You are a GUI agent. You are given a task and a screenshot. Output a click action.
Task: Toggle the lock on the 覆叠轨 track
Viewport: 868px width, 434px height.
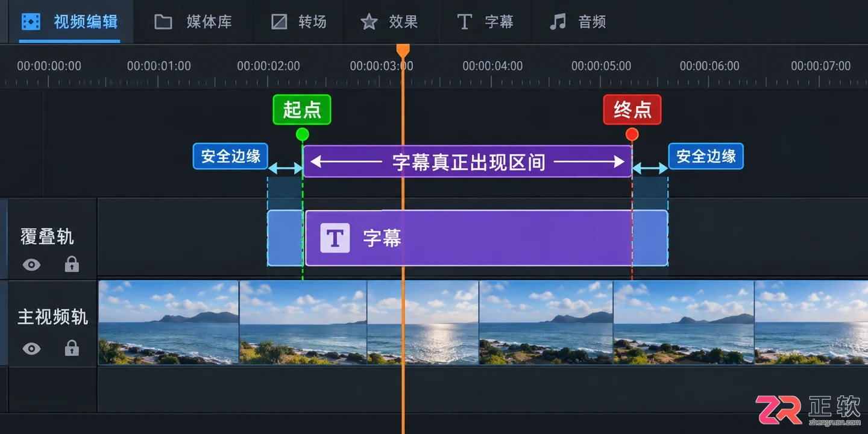pos(72,264)
